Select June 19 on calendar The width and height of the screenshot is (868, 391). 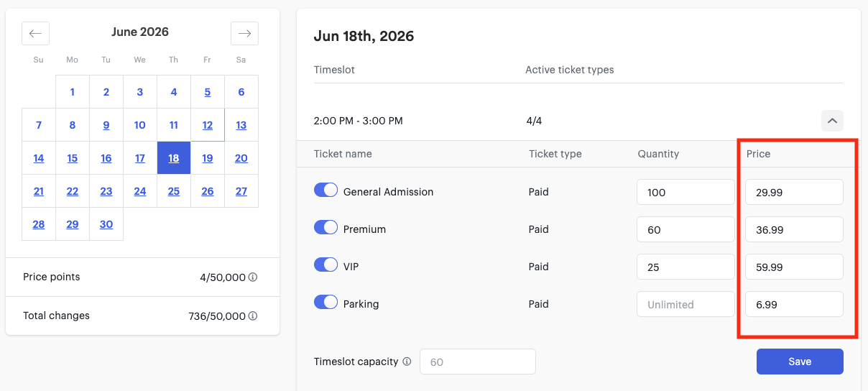pos(208,158)
